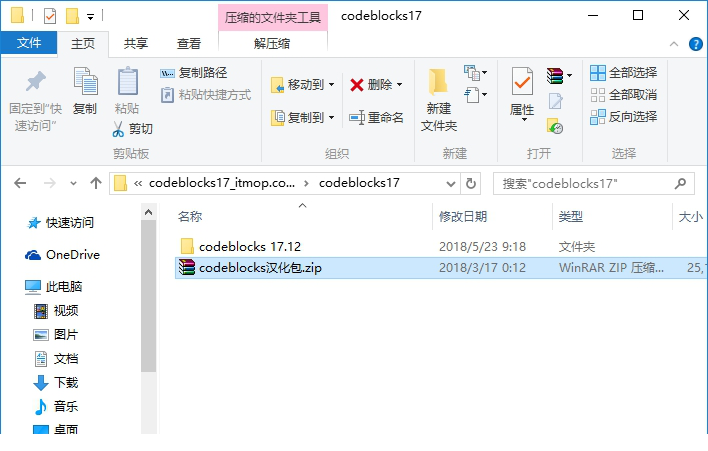Click Select None (全部取消)

pos(624,95)
